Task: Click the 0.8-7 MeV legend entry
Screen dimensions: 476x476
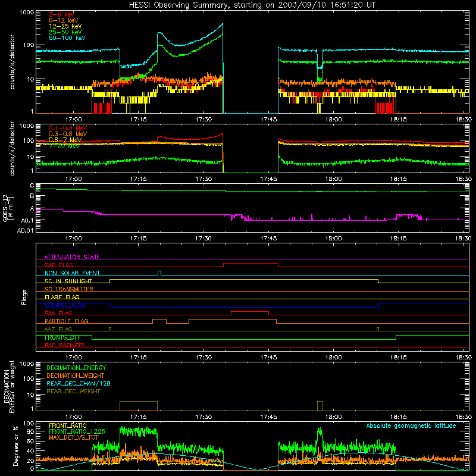Action: [65, 140]
